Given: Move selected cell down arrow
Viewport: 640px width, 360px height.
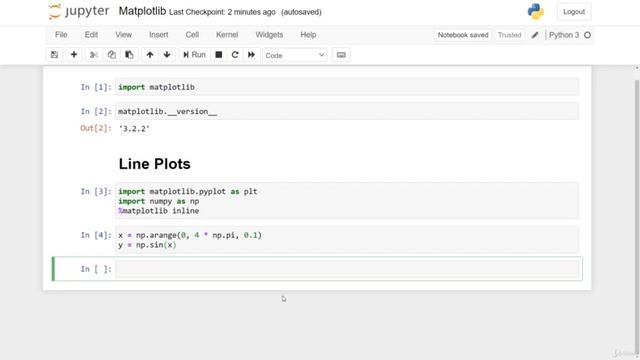Looking at the screenshot, I should 167,55.
